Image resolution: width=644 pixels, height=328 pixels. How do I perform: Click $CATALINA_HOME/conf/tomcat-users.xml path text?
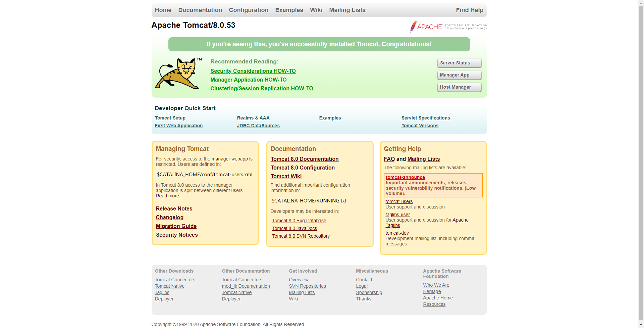[205, 175]
